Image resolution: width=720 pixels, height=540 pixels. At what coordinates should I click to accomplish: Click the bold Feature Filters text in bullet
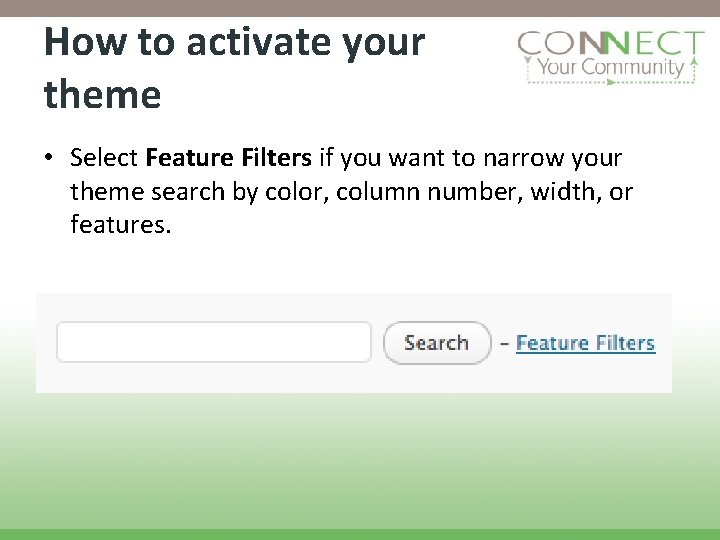click(x=229, y=158)
